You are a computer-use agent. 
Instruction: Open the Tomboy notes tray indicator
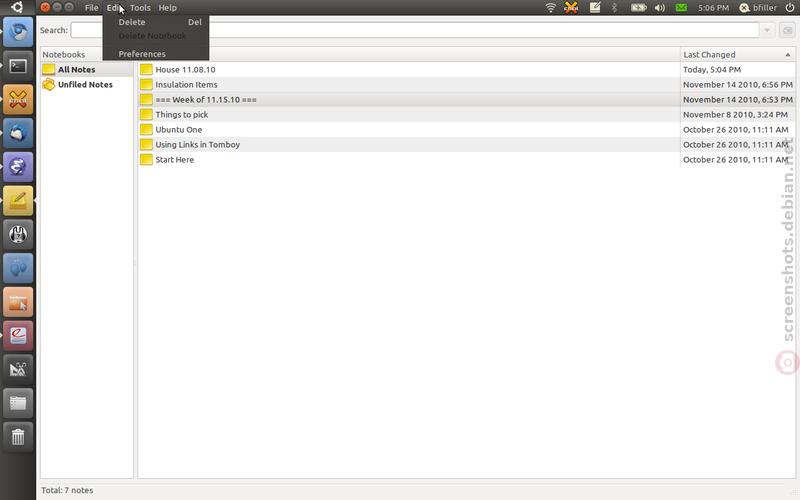[595, 8]
